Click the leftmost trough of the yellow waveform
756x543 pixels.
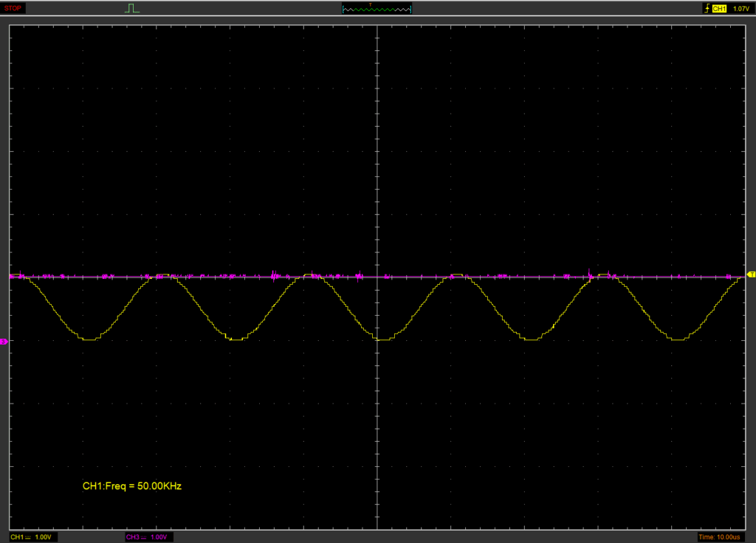[x=89, y=339]
